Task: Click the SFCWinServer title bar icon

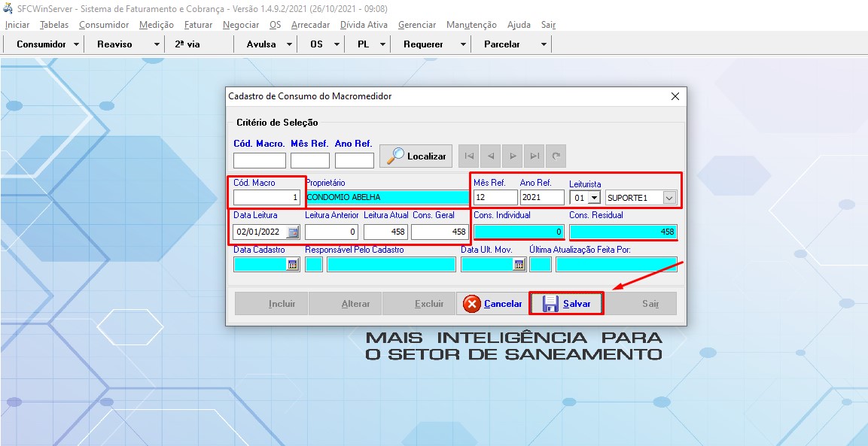Action: (x=8, y=8)
